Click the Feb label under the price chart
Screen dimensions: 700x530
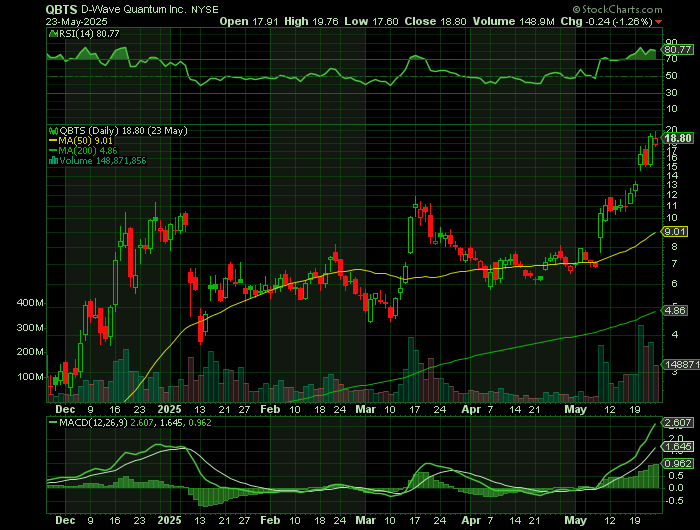point(270,409)
